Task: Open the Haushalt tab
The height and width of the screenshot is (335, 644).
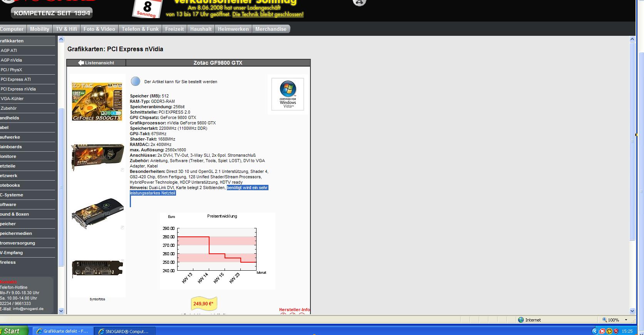Action: point(201,29)
